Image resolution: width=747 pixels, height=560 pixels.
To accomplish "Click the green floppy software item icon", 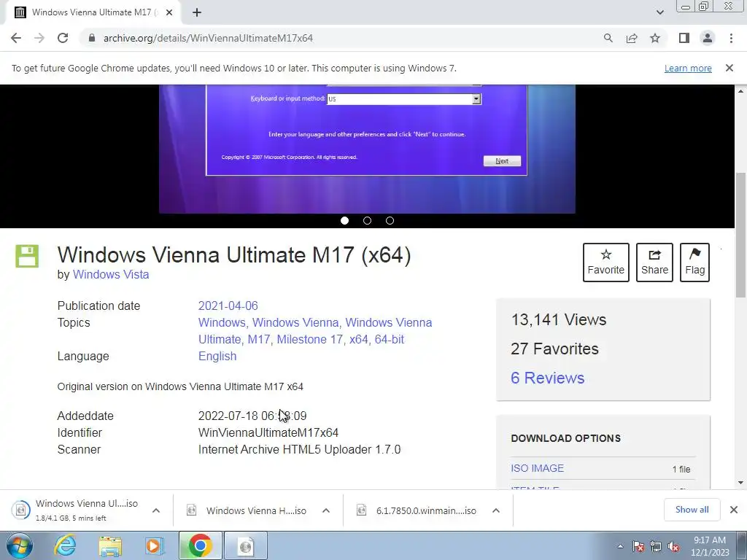I will pyautogui.click(x=27, y=256).
